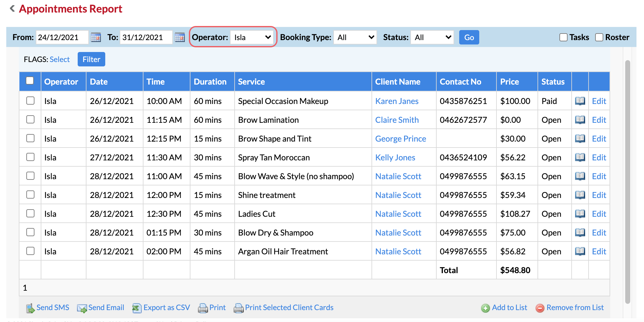Click the Go button
Screen dimensions: 644x322
(469, 37)
